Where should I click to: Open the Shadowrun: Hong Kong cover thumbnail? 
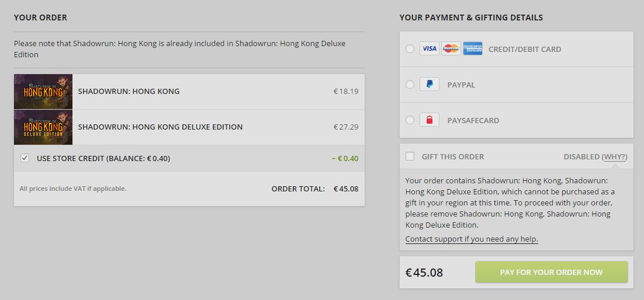(43, 92)
